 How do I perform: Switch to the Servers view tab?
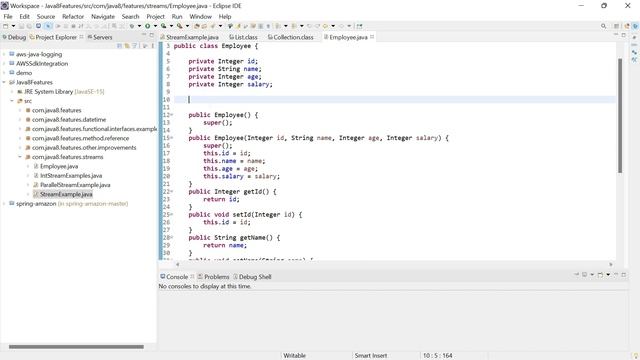pos(100,37)
